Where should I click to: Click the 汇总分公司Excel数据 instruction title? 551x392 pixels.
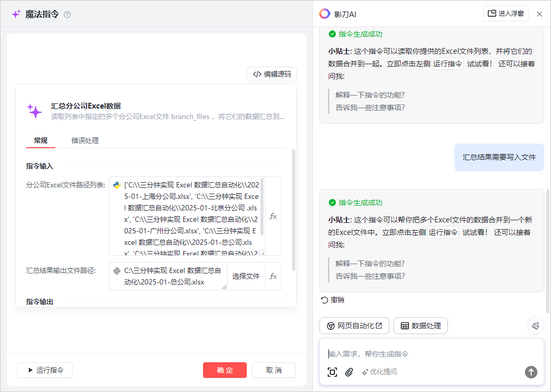coord(86,106)
